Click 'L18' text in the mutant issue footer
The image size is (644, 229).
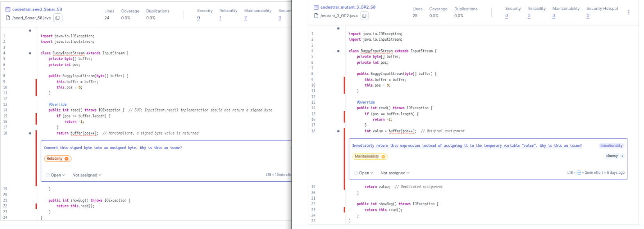tap(570, 173)
